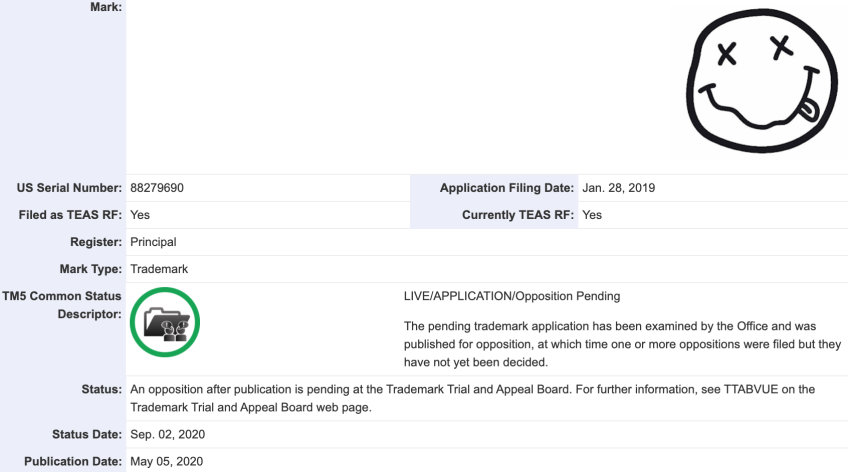Click the 'Yes' value for Currently TEAS RF
848x472 pixels.
point(592,215)
